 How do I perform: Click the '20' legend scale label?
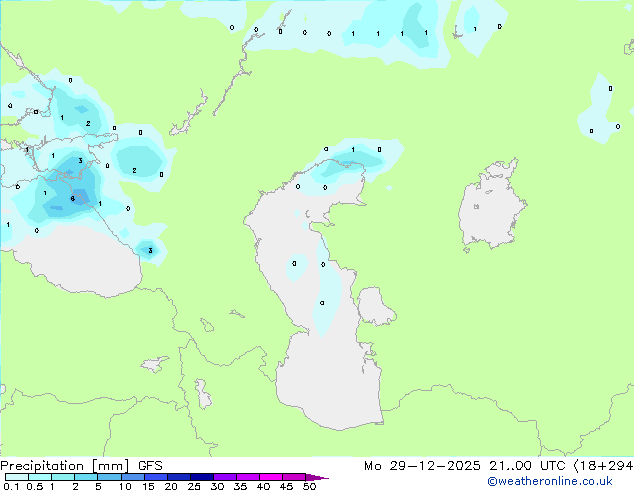(x=171, y=486)
